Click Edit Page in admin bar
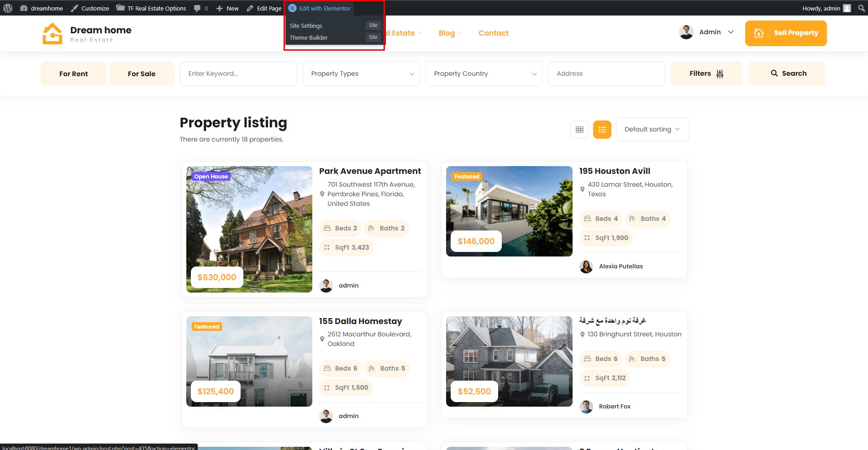The width and height of the screenshot is (868, 450). pos(264,8)
